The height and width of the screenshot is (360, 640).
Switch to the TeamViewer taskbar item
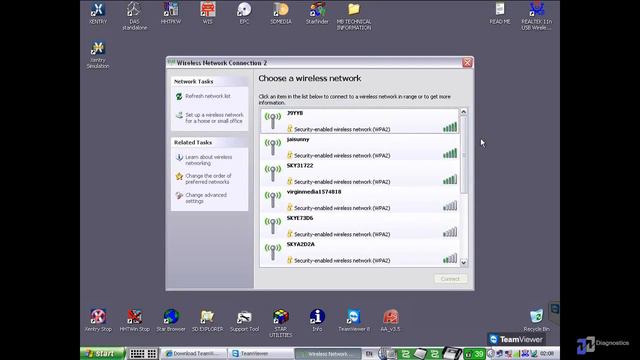[260, 353]
